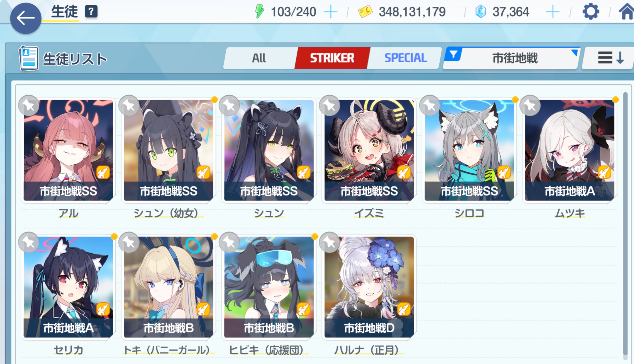Click the blue pyroxene gem icon
This screenshot has width=634, height=364.
481,12
